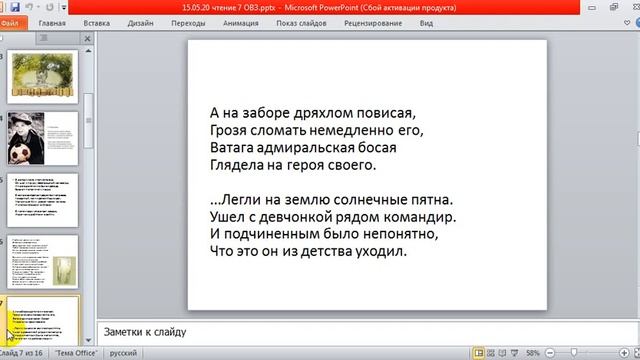Click the zoom slider handle

pyautogui.click(x=574, y=353)
